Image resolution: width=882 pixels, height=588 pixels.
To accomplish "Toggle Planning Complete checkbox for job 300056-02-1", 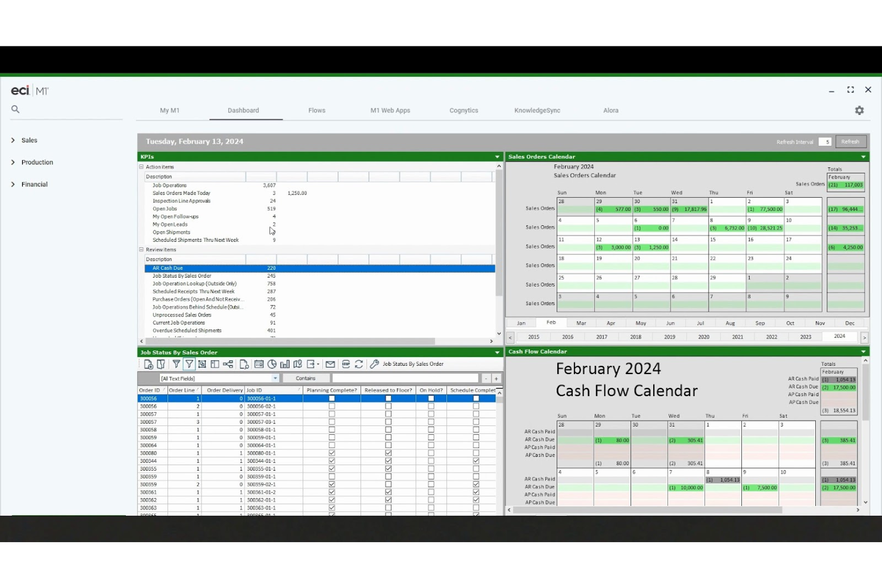I will coord(332,406).
